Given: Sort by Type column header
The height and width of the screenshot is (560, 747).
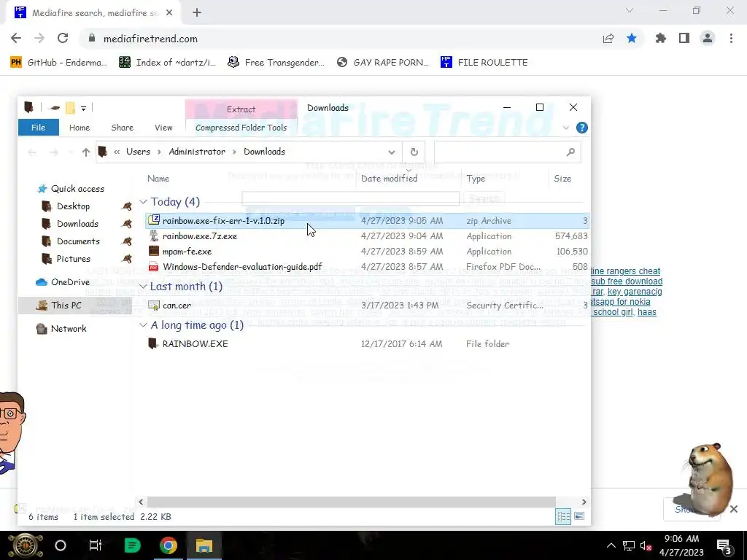Looking at the screenshot, I should tap(476, 179).
